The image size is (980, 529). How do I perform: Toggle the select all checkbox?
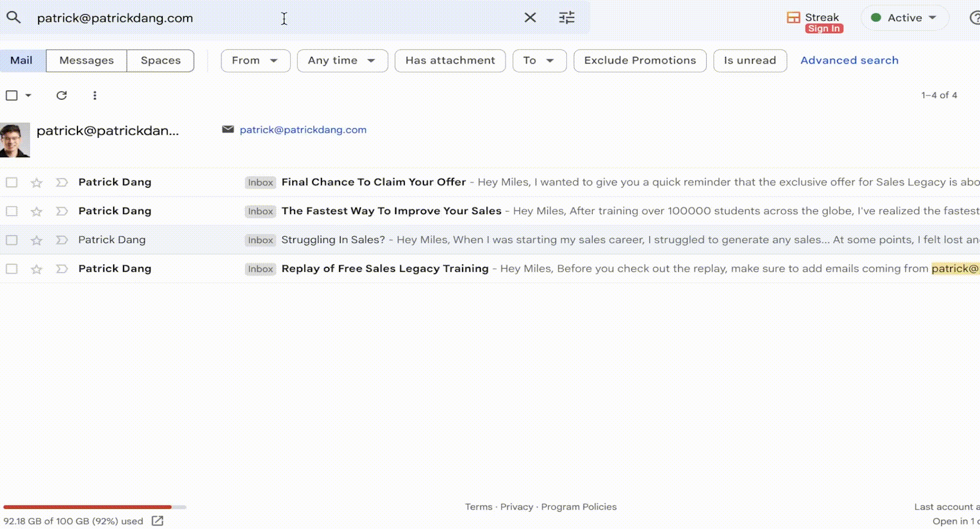(x=12, y=96)
